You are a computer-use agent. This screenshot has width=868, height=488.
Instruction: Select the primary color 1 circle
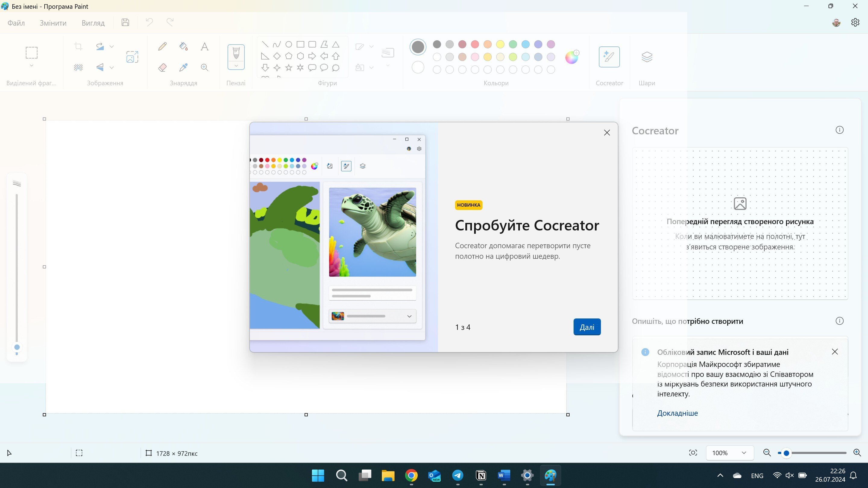point(418,47)
